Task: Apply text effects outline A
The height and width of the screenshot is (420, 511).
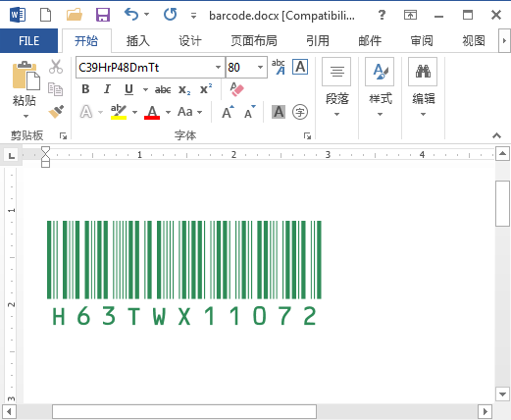Action: [86, 112]
